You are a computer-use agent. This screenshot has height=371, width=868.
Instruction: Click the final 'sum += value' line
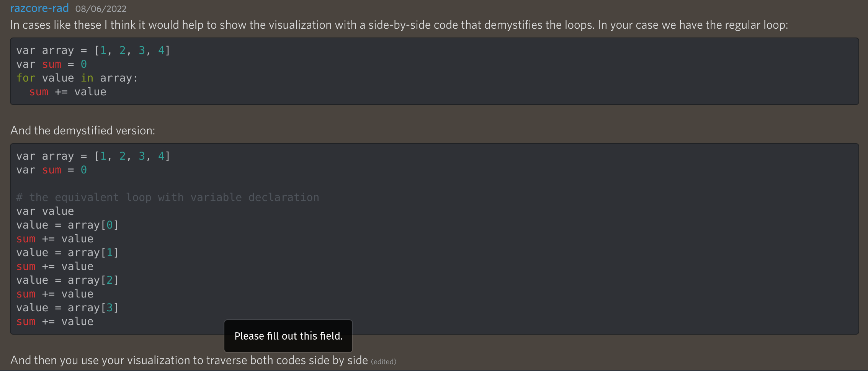(x=54, y=321)
